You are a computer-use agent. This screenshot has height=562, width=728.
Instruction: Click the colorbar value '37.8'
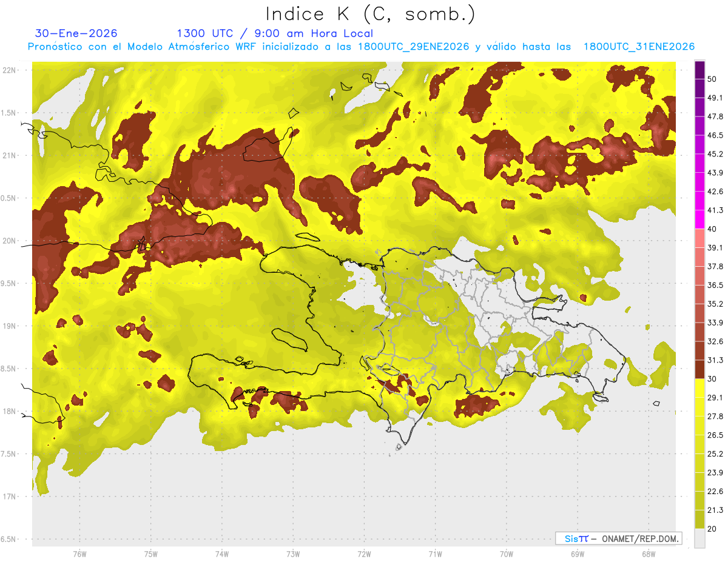pyautogui.click(x=715, y=267)
